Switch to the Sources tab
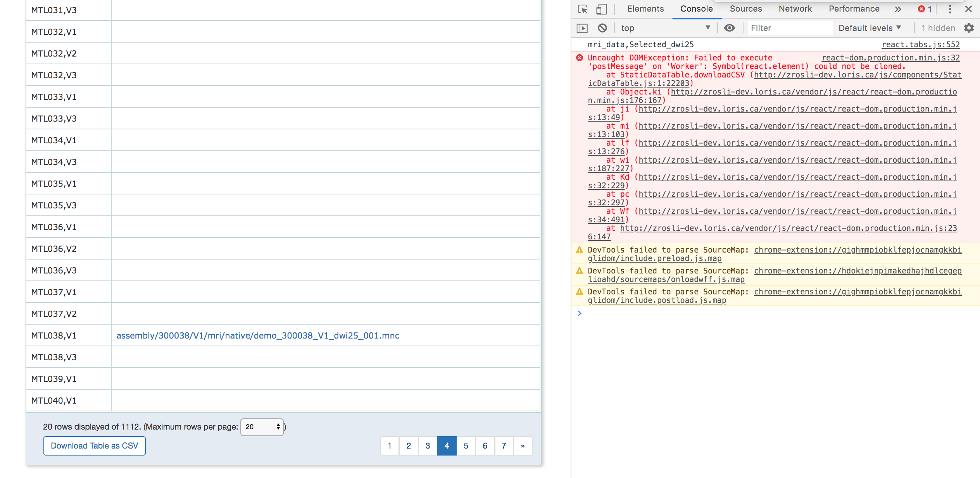 click(745, 9)
